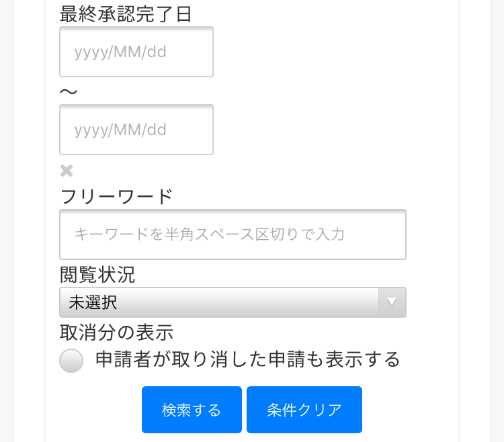Click the 申請者が取り消した申請も表示する label text
The height and width of the screenshot is (442, 504).
pos(247,360)
